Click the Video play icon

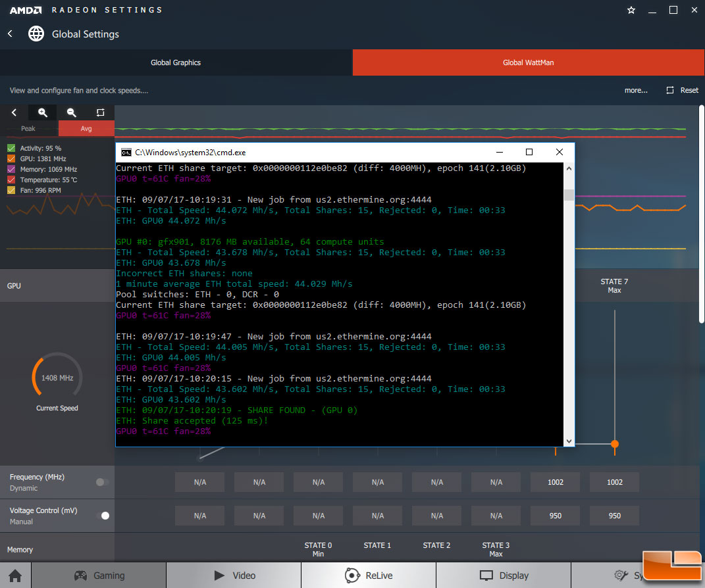pyautogui.click(x=219, y=576)
